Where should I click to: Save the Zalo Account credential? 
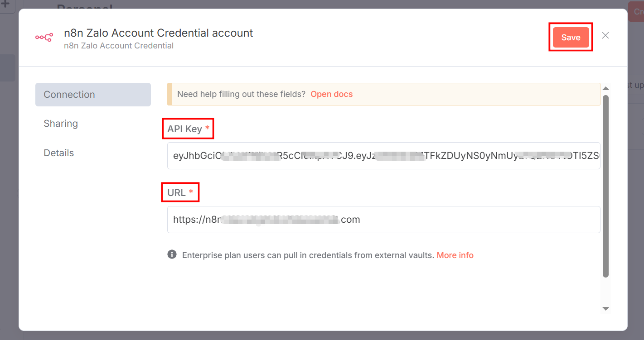[571, 37]
